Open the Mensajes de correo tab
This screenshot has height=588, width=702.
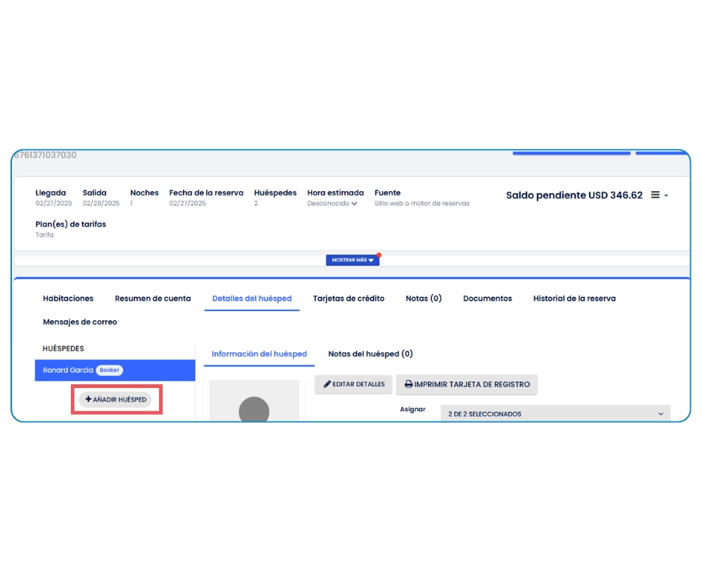coord(80,322)
